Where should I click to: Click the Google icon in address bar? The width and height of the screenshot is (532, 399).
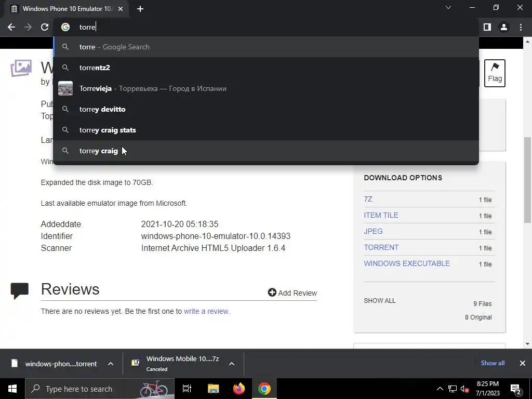65,27
